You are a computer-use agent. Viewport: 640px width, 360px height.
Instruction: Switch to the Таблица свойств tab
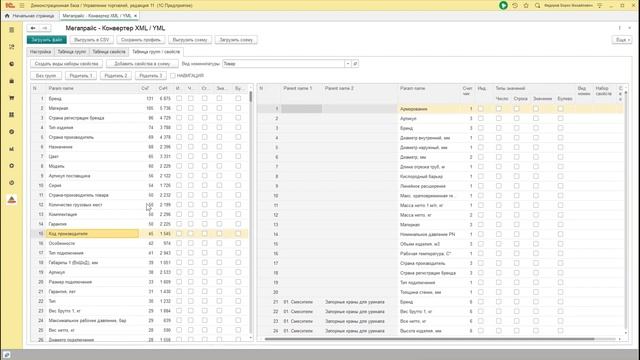point(109,52)
